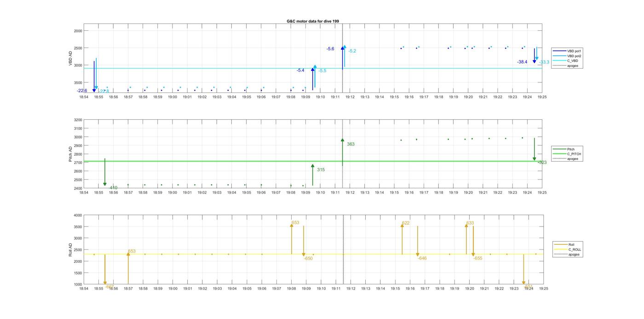Viewport: 644px width, 319px height.
Task: Click the 'Roll AD' y-axis label
Action: coord(70,250)
